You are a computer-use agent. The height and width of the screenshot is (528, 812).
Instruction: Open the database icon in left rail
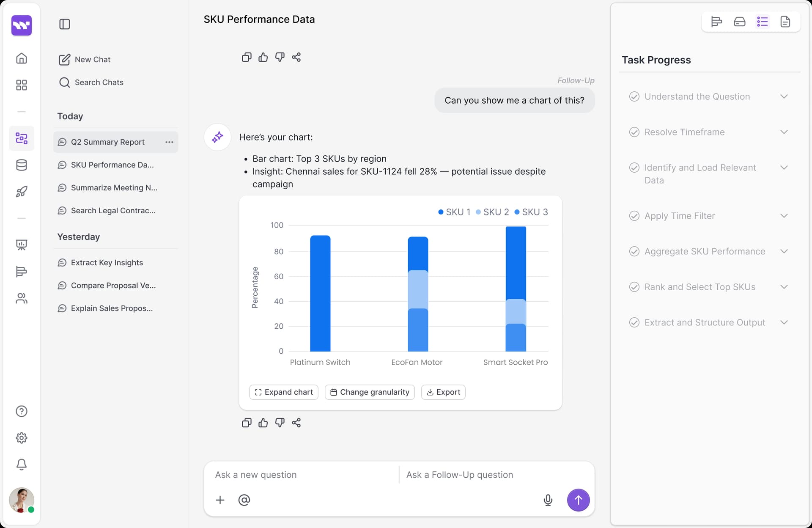[22, 165]
